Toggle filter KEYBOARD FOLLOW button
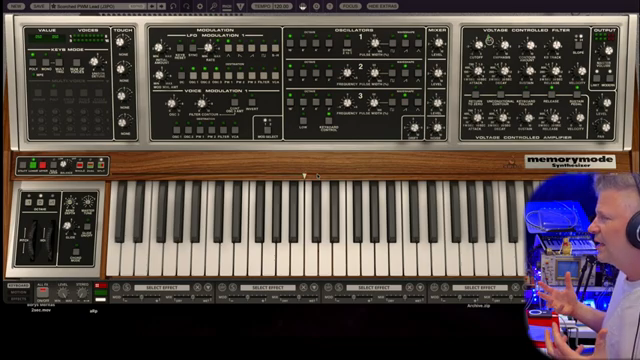The image size is (640, 360). [x=526, y=95]
